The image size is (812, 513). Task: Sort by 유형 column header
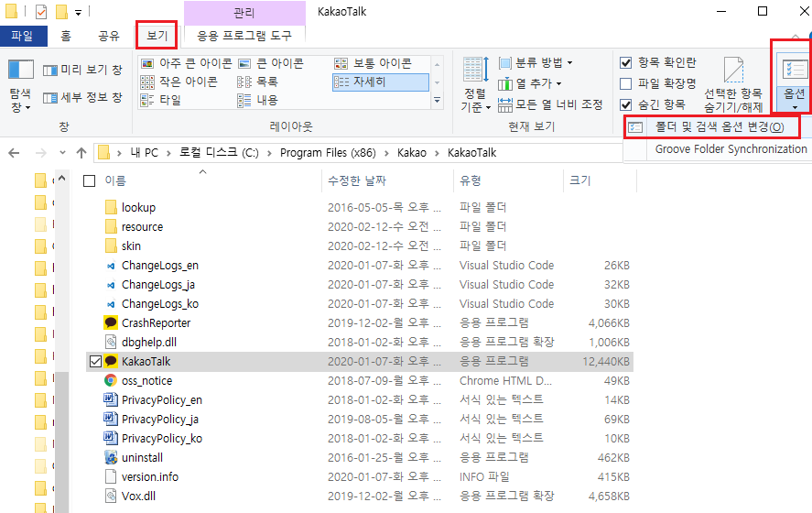(471, 180)
